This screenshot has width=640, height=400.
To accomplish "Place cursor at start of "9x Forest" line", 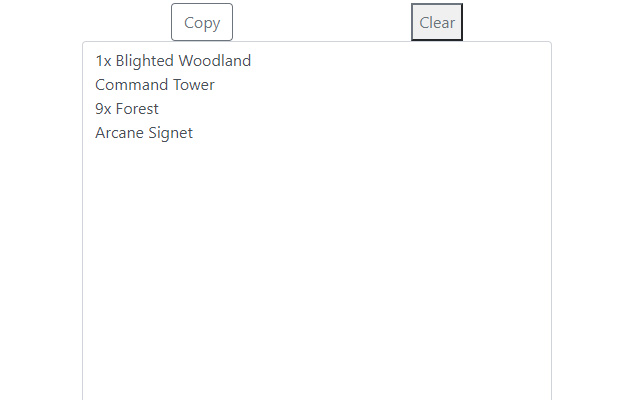I will 96,109.
